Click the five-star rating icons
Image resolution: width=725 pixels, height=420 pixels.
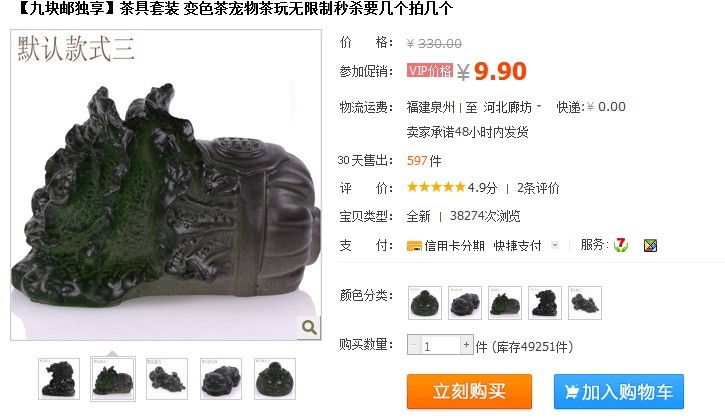click(436, 187)
